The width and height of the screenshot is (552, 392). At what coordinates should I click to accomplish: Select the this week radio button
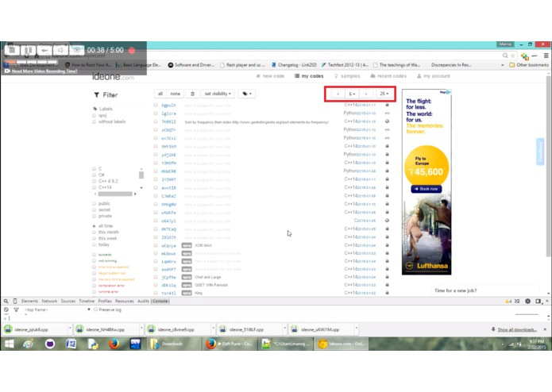coord(94,238)
